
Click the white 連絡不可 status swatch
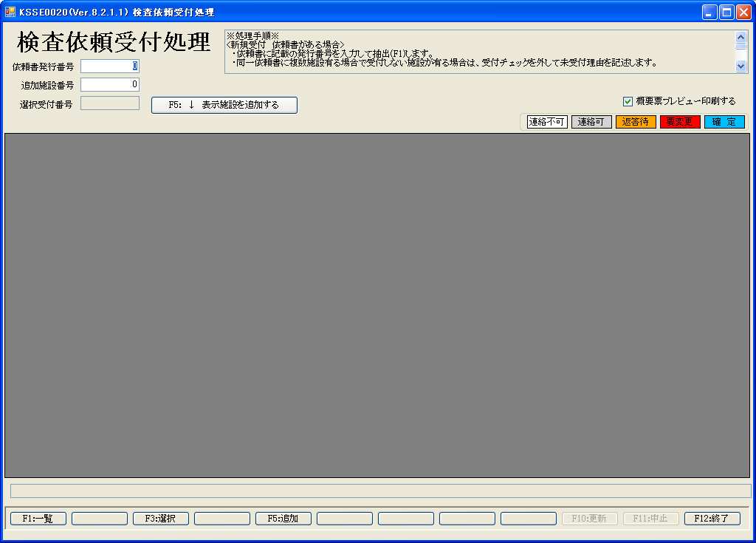(x=547, y=122)
